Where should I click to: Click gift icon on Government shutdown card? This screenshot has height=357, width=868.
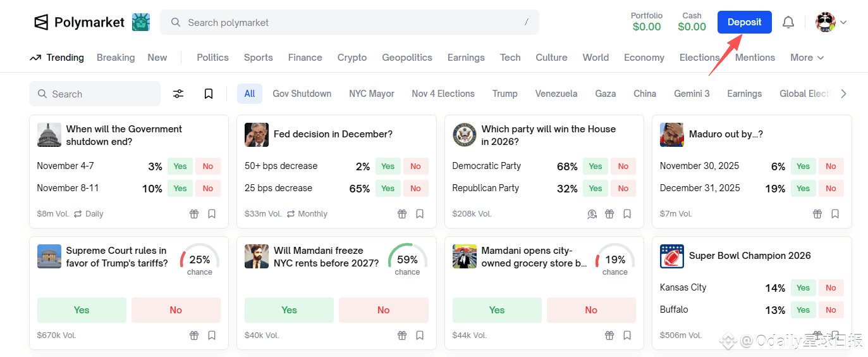(x=194, y=214)
